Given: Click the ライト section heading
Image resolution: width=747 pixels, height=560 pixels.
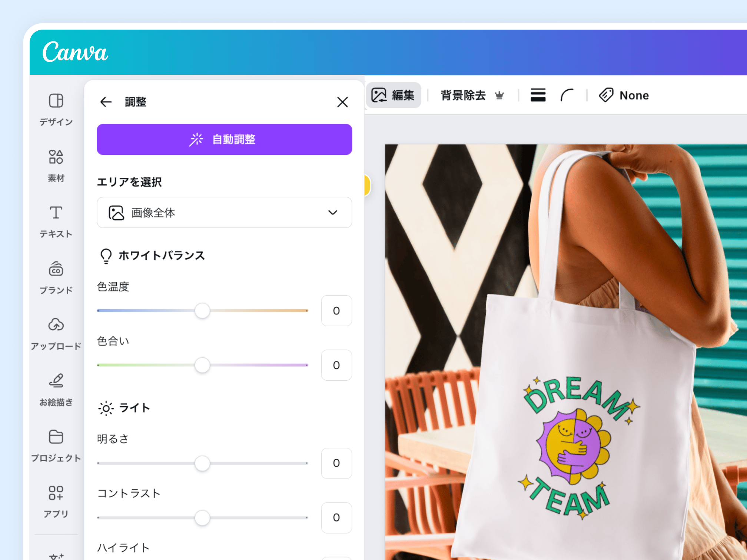Looking at the screenshot, I should click(124, 408).
